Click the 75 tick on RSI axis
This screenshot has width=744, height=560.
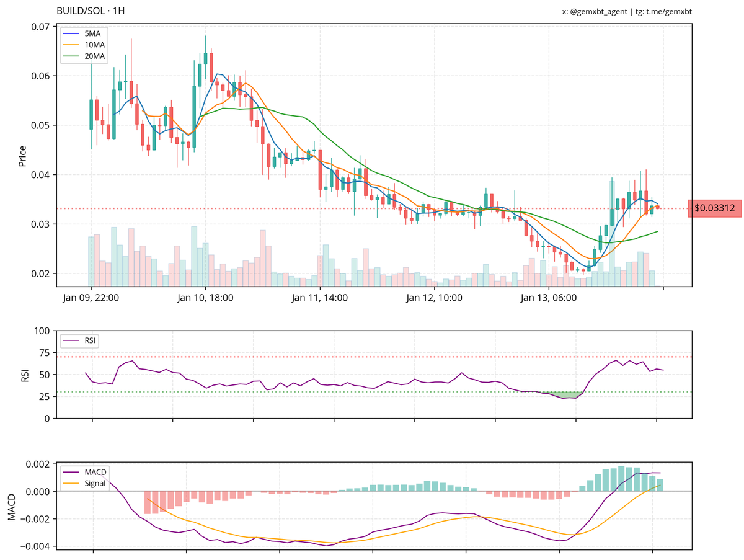46,353
